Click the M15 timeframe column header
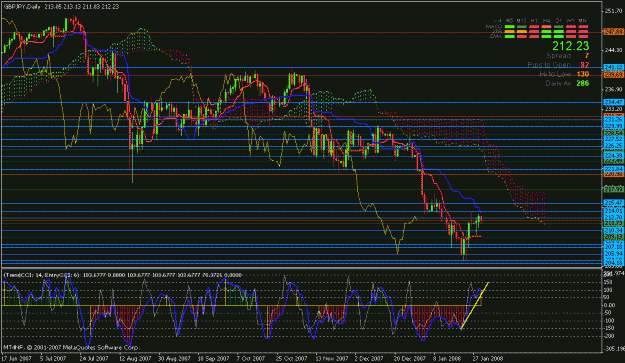The width and height of the screenshot is (625, 363). coord(521,21)
